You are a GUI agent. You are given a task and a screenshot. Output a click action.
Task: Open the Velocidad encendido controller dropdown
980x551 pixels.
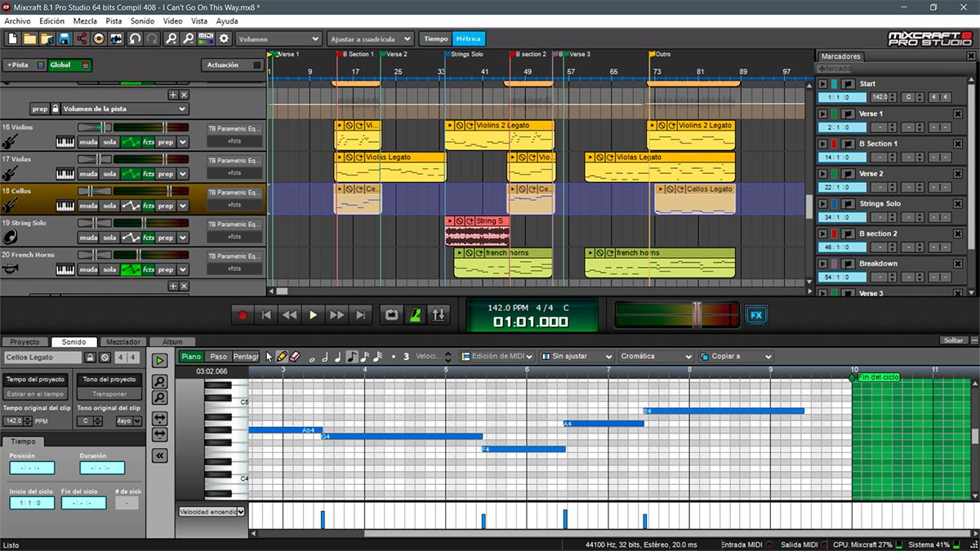coord(212,512)
